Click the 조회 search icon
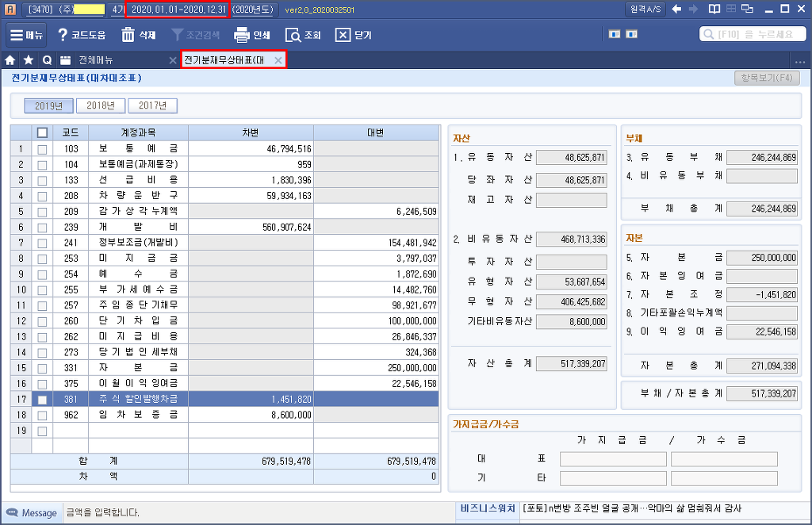The width and height of the screenshot is (812, 525). (293, 35)
